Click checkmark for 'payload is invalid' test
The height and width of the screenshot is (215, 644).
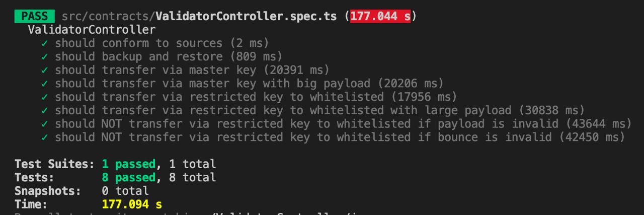[x=45, y=124]
